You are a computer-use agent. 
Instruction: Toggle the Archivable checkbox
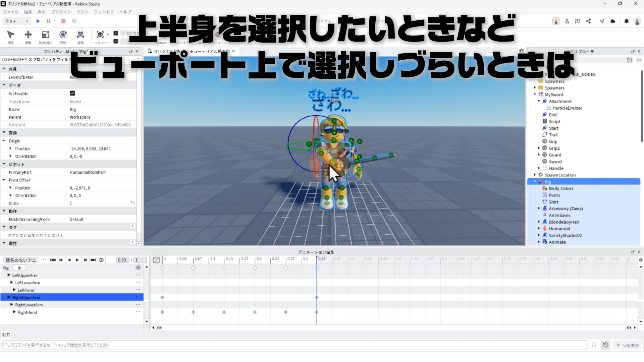tap(72, 93)
